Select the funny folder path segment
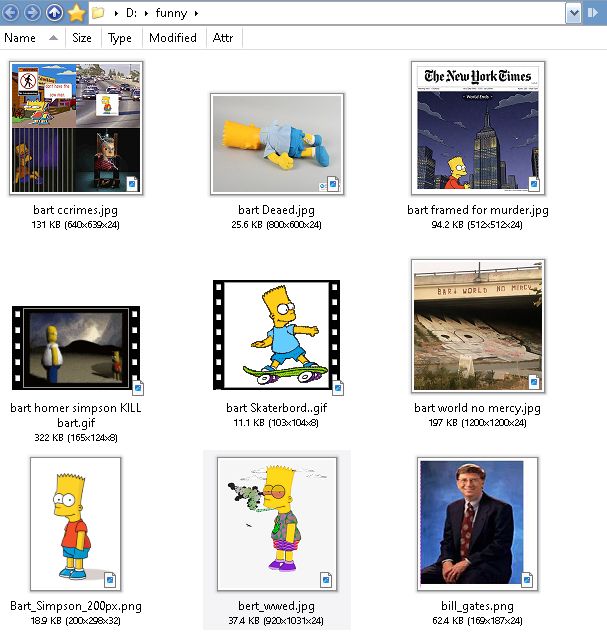 click(x=171, y=13)
